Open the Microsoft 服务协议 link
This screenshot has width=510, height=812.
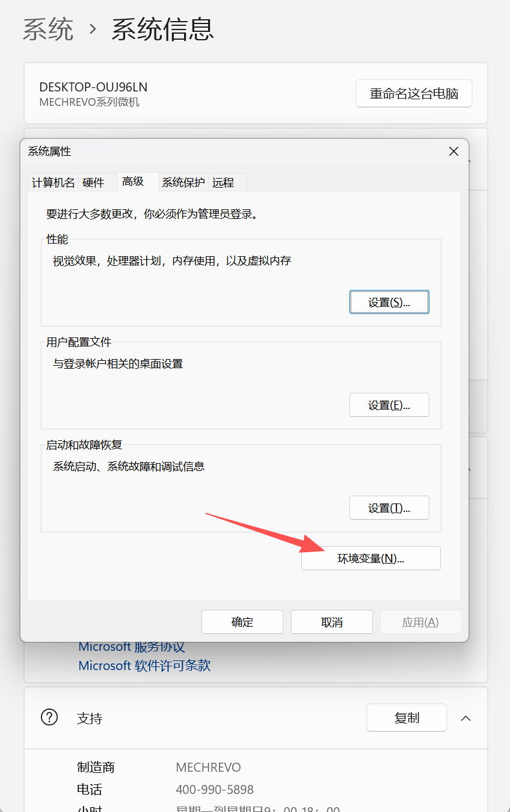pos(131,646)
